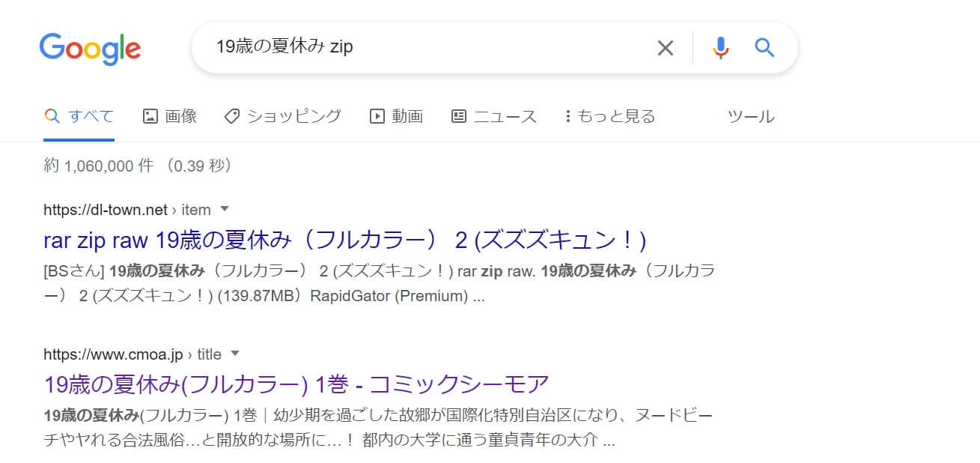Clear the search box with X icon
Image resolution: width=980 pixels, height=463 pixels.
point(665,48)
